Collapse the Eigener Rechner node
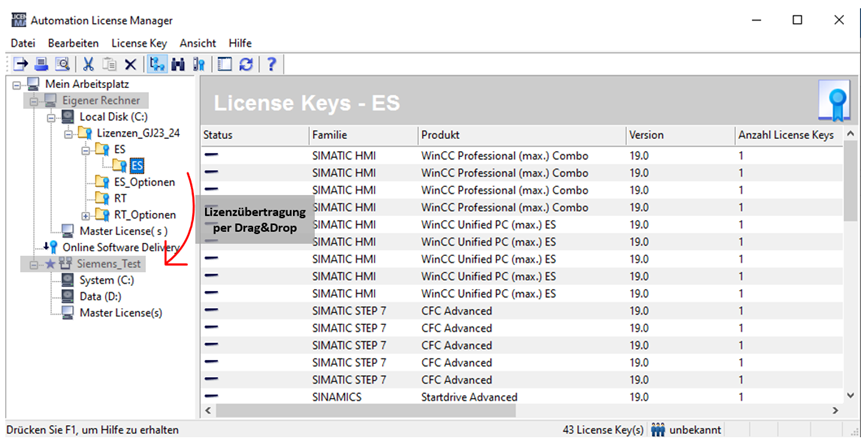This screenshot has width=861, height=438. pyautogui.click(x=33, y=102)
